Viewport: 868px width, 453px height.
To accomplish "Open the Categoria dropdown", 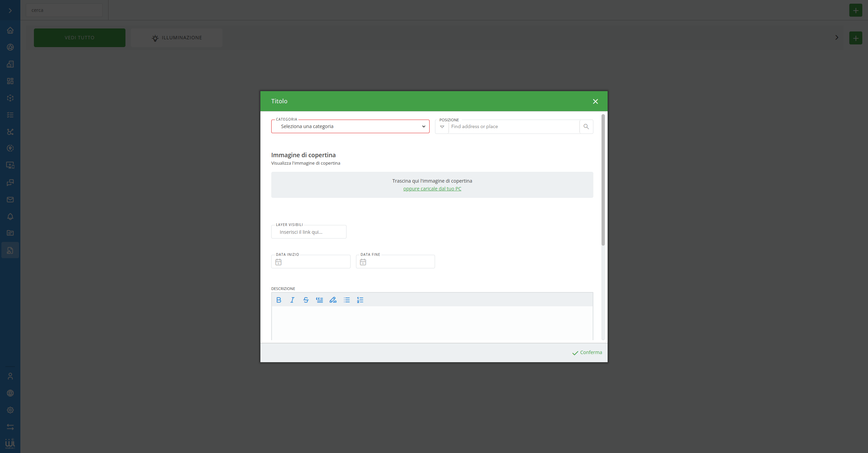I will (350, 126).
